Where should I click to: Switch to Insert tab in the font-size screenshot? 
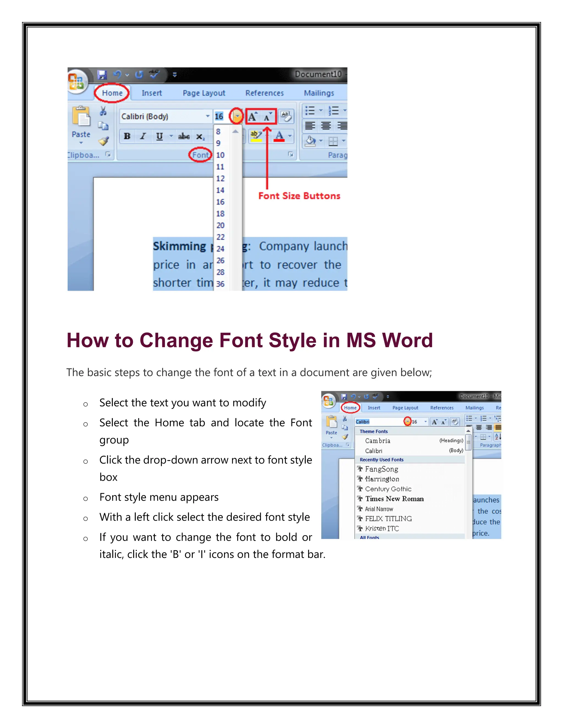click(x=151, y=93)
